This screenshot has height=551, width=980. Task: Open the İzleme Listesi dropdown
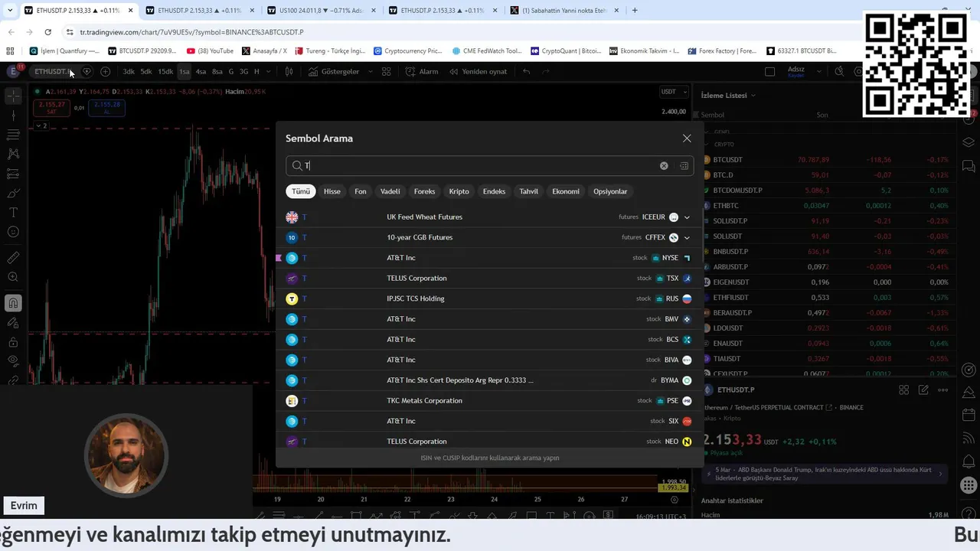click(x=728, y=95)
